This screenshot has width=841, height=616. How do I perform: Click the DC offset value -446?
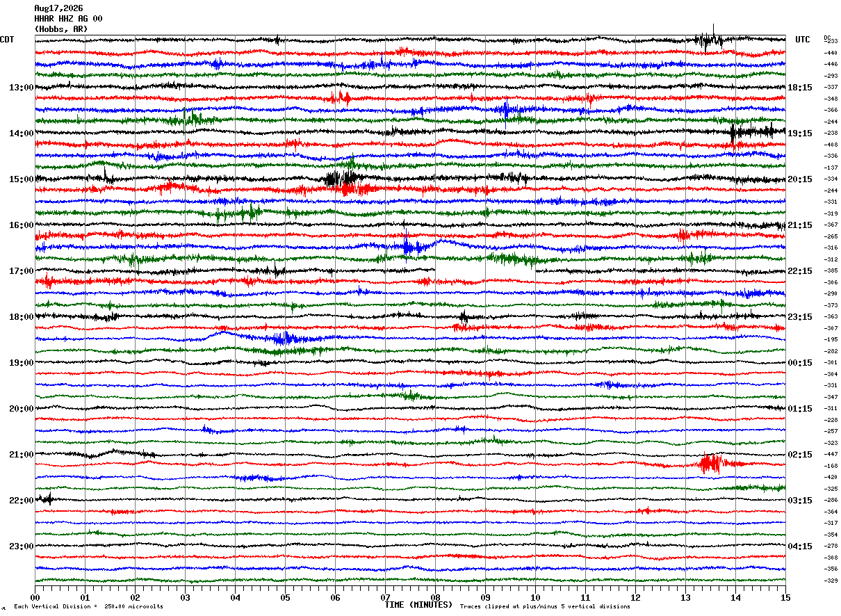[831, 64]
